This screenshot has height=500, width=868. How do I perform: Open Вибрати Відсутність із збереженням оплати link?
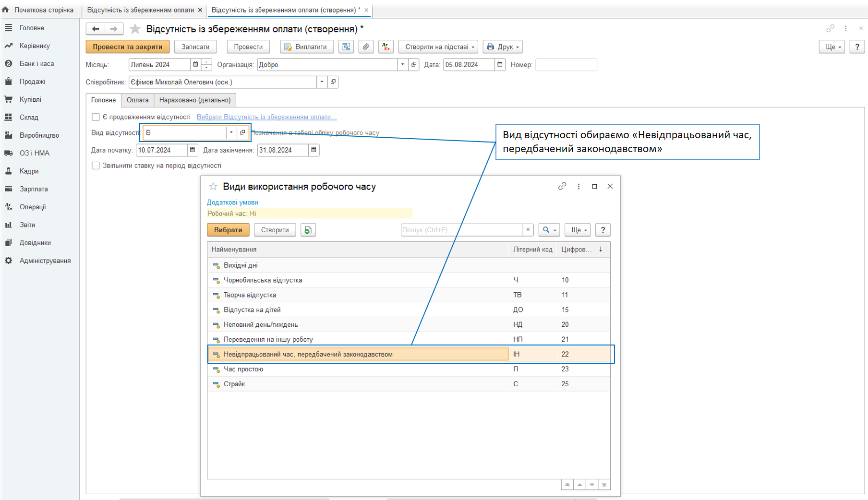266,117
